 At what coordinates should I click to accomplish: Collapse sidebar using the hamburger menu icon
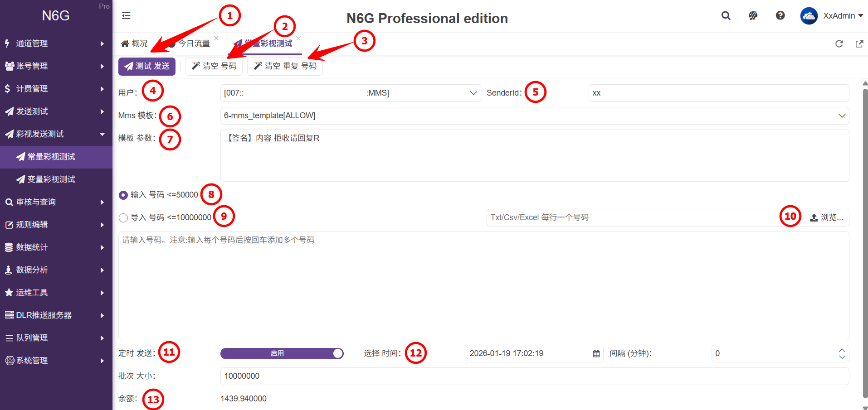[126, 16]
